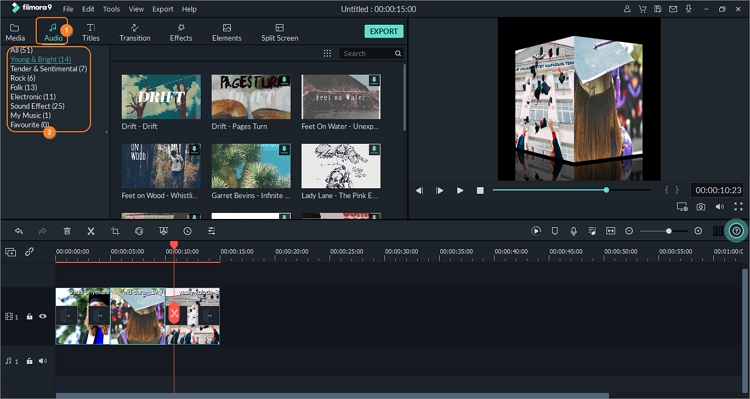750x399 pixels.
Task: Open the edit adjustment sliders icon
Action: (211, 231)
